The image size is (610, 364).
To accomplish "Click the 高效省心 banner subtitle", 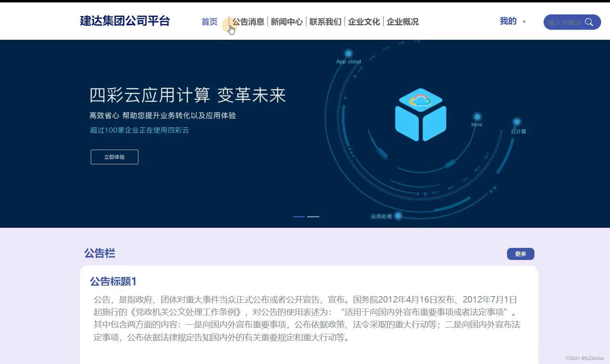I will coord(162,116).
